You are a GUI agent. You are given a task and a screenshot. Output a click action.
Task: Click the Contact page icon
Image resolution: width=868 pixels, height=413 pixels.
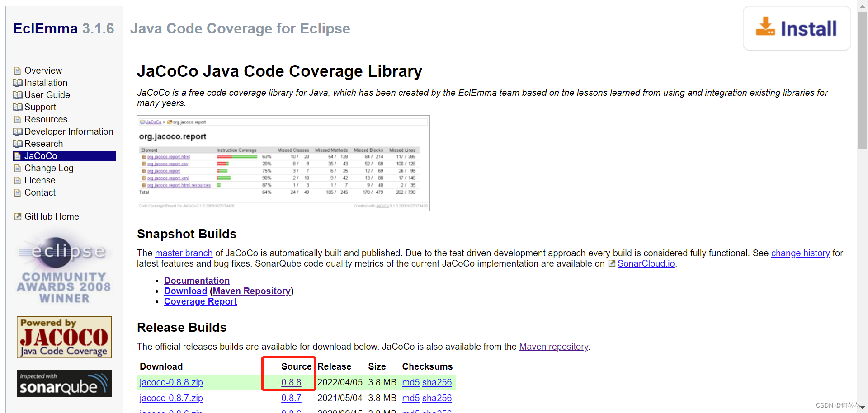click(18, 192)
